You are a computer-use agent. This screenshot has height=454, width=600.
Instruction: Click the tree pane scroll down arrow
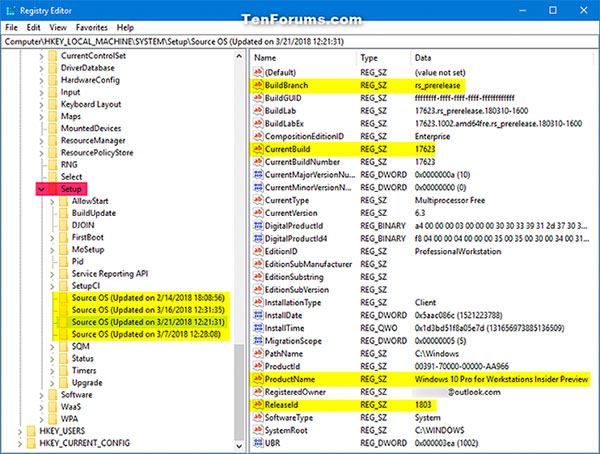click(x=239, y=446)
